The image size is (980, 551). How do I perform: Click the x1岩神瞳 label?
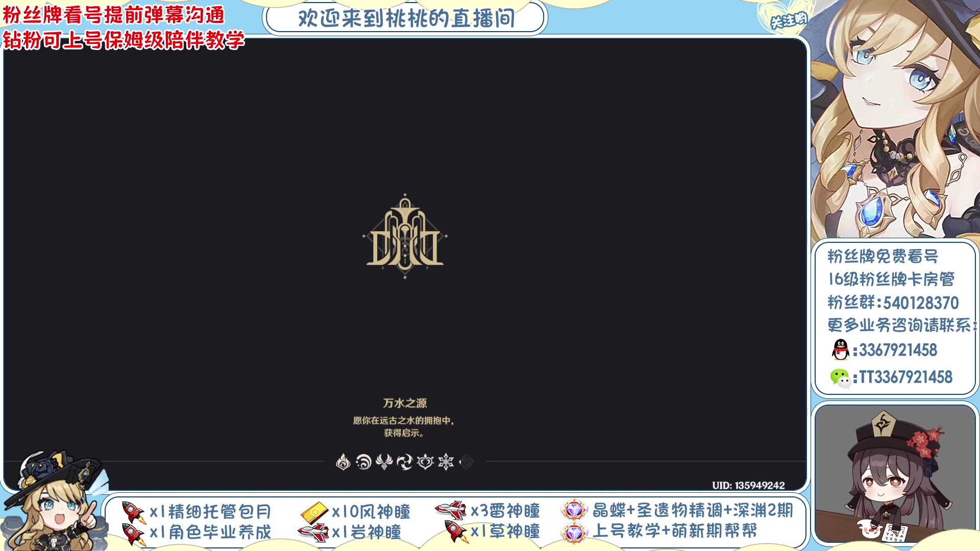coord(366,533)
